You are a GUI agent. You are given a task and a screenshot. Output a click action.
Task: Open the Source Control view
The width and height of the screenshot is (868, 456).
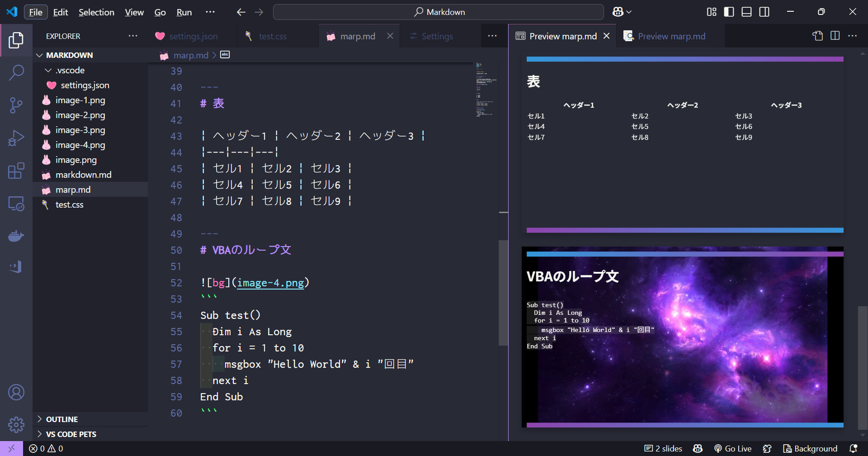(16, 105)
